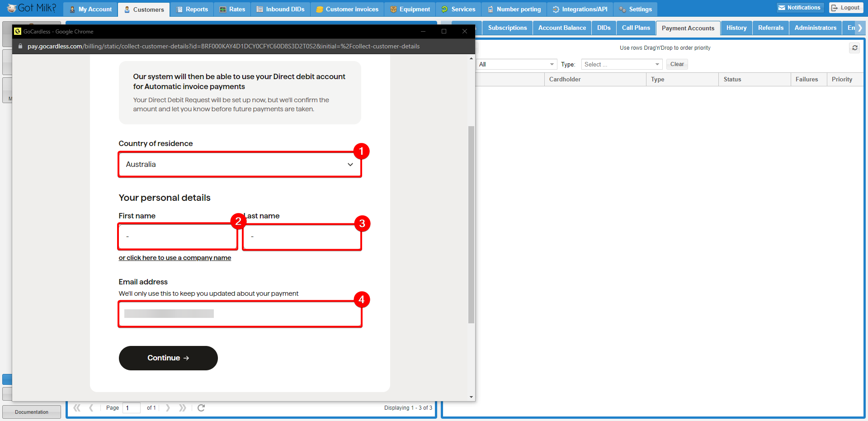Go to the Customer invoices tab

[x=347, y=9]
